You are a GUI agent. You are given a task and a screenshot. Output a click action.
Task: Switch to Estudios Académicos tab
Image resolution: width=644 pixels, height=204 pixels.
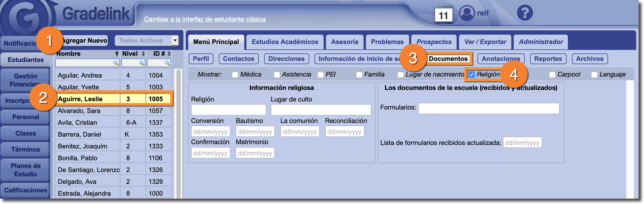coord(285,42)
